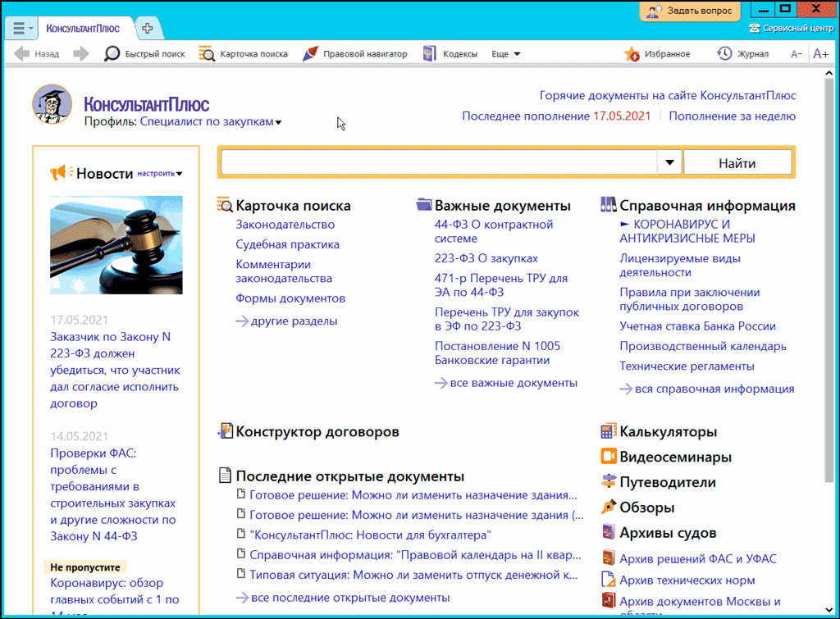Open the Новости настроить dropdown
The image size is (840, 619).
point(160,174)
